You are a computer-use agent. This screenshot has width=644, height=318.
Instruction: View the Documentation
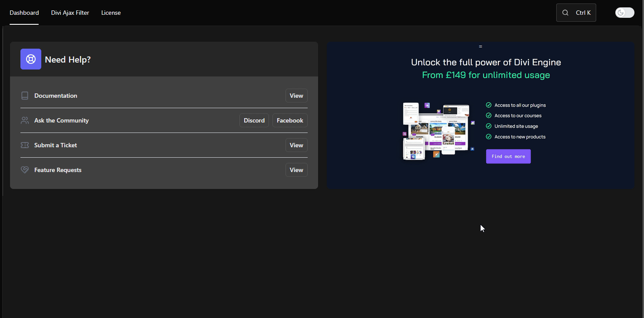[296, 96]
